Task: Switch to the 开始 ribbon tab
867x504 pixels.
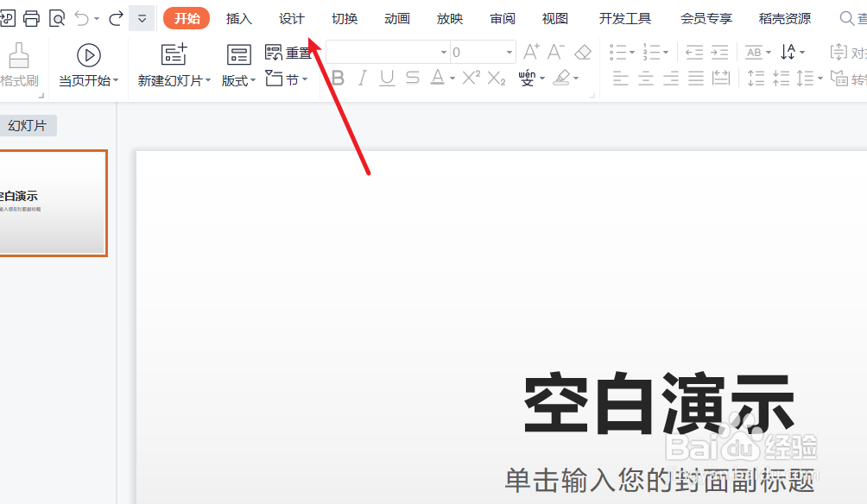Action: tap(187, 18)
